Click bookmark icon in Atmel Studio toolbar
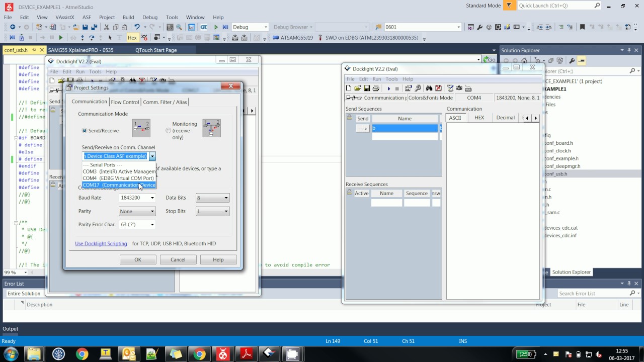The image size is (644, 362). [x=582, y=27]
